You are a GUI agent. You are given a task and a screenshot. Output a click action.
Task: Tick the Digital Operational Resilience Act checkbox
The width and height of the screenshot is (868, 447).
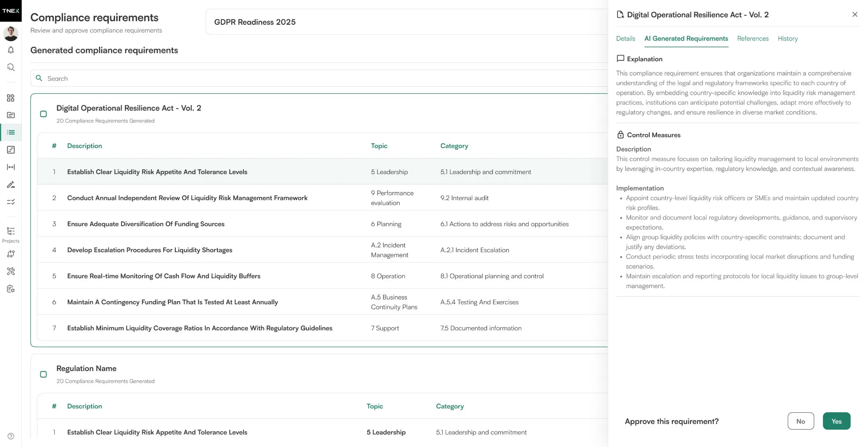[43, 114]
